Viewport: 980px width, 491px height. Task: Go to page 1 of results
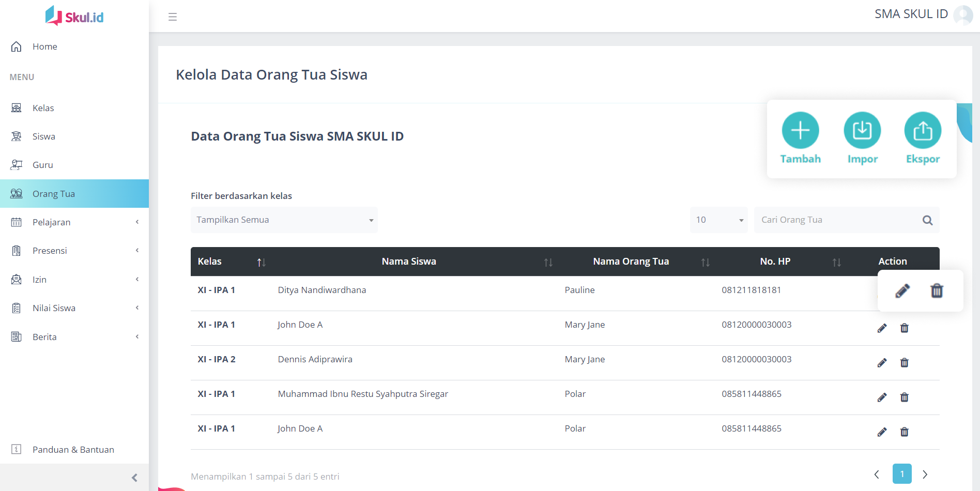click(x=901, y=474)
